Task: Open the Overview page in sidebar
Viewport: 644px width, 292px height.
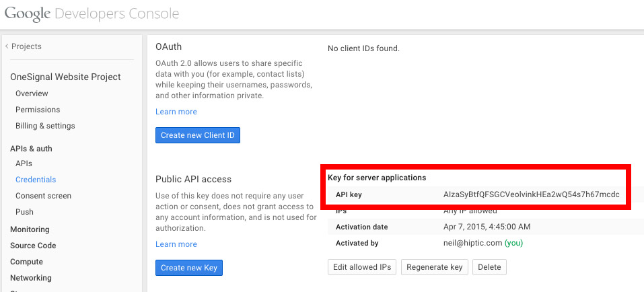Action: coord(32,94)
